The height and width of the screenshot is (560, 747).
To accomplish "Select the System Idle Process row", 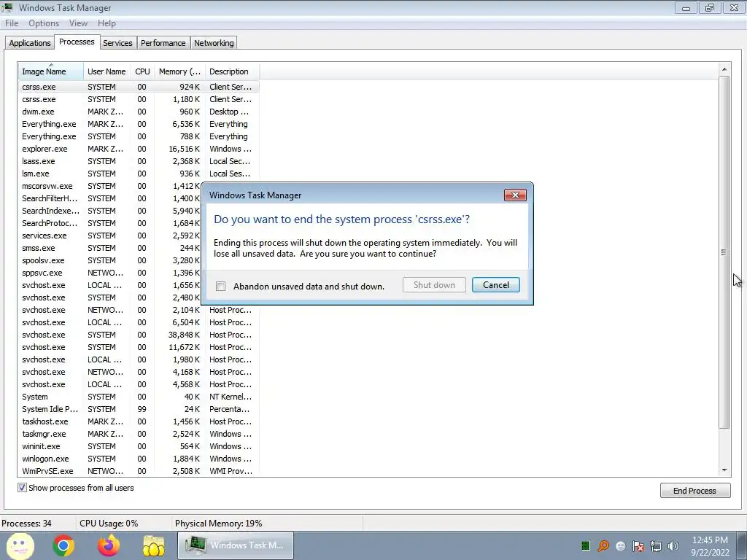I will coord(139,409).
